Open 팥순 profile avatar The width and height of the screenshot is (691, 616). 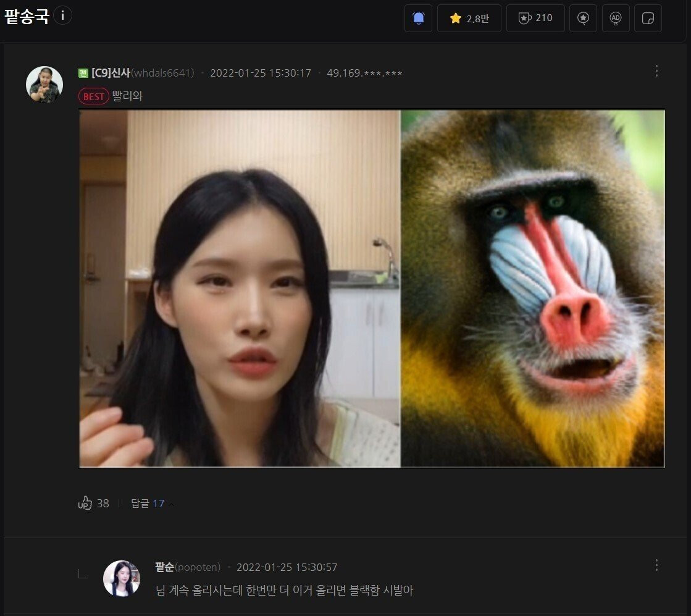pos(122,578)
